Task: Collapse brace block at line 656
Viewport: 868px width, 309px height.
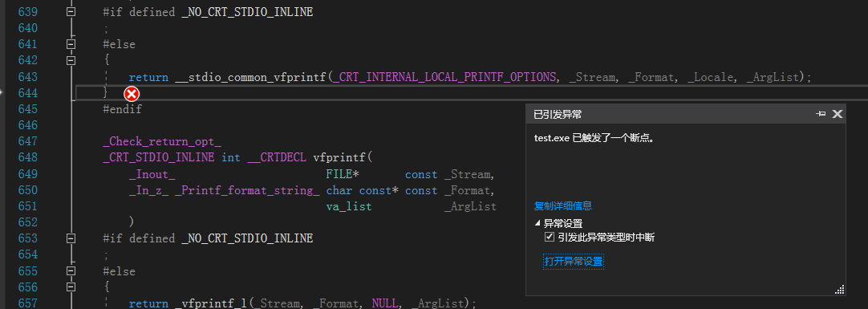Action: tap(71, 287)
